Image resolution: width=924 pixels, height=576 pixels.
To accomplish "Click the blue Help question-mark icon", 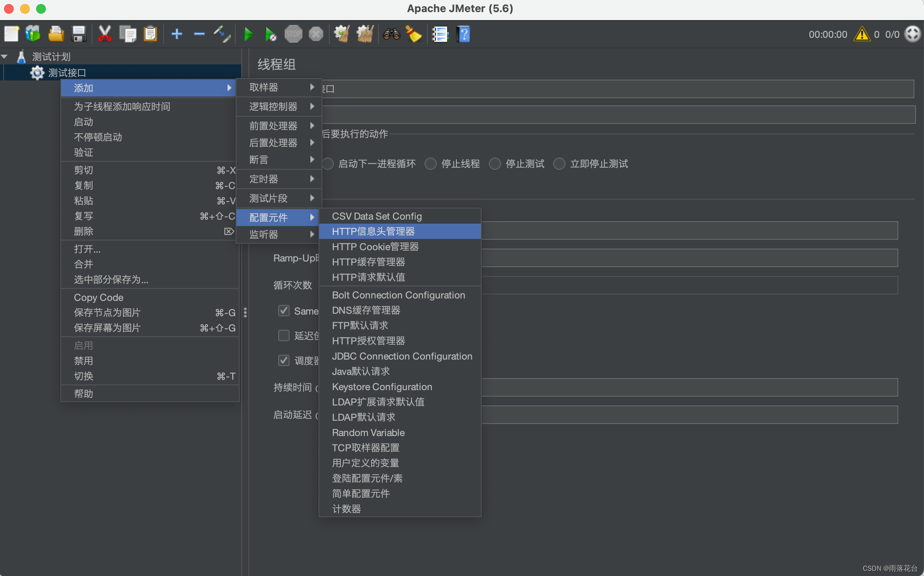I will tap(463, 34).
